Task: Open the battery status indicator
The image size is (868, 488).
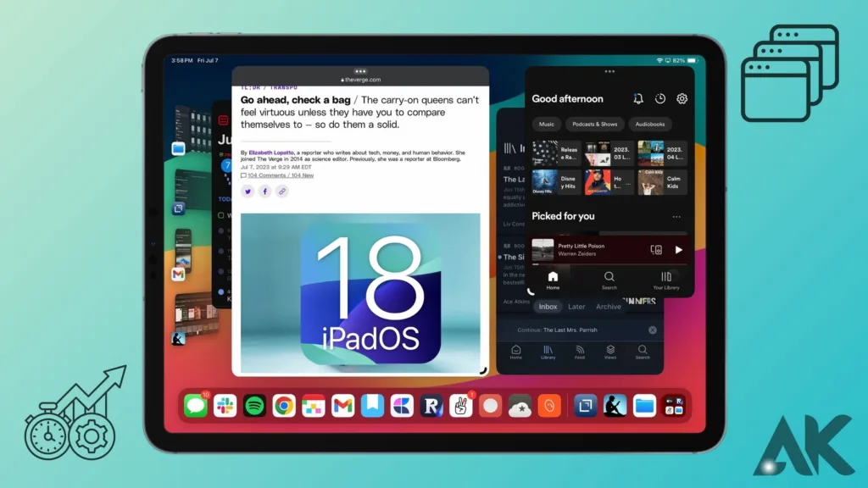Action: 692,60
